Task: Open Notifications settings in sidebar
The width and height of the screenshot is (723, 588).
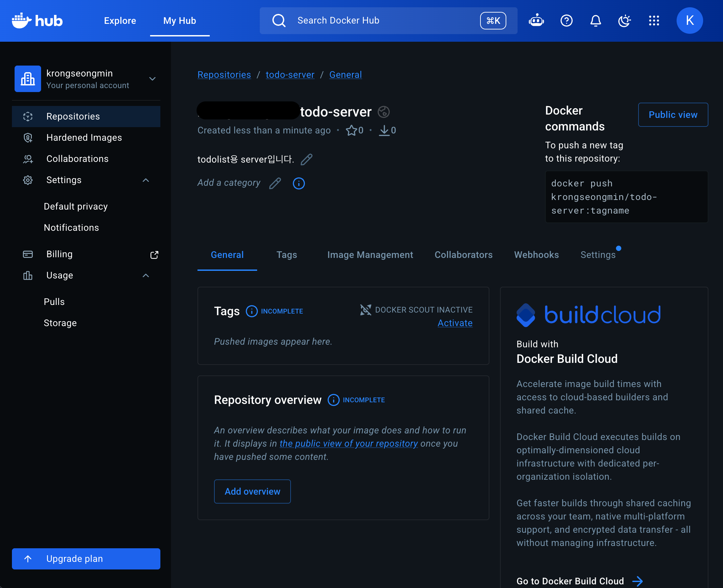Action: tap(71, 227)
